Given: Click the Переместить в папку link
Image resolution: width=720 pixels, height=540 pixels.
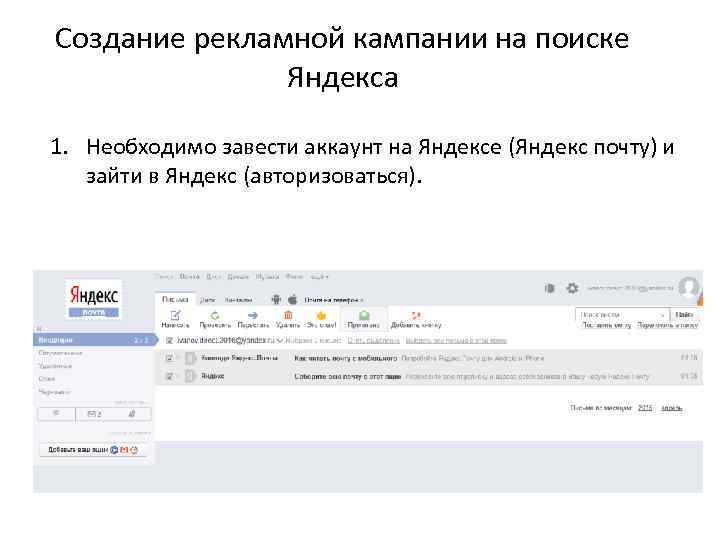Looking at the screenshot, I should pyautogui.click(x=667, y=325).
